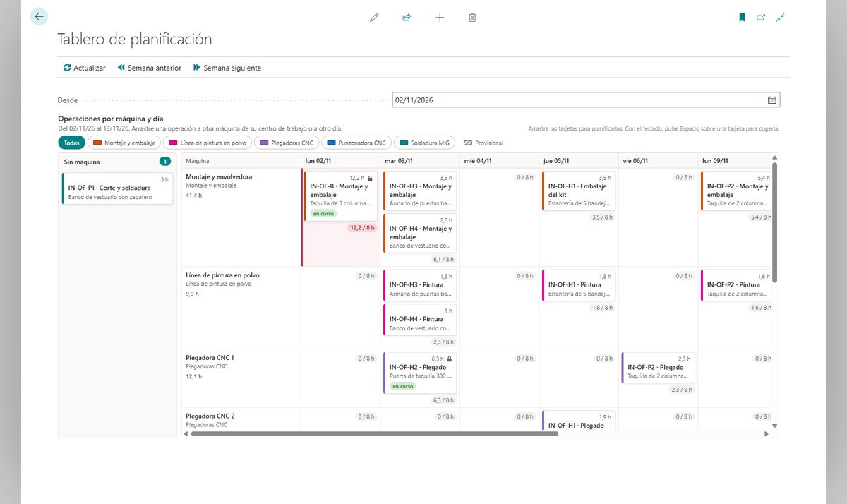Image resolution: width=847 pixels, height=504 pixels.
Task: Click the pencil edit icon
Action: click(374, 18)
